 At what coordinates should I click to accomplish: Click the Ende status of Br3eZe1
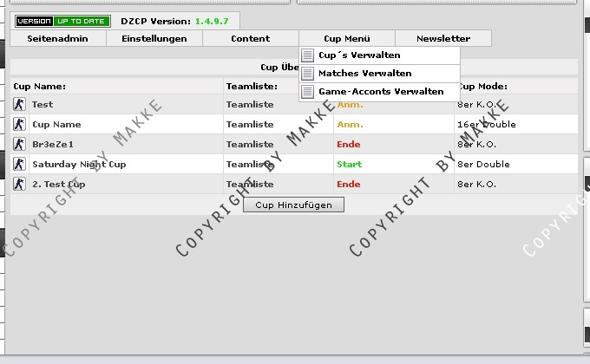pyautogui.click(x=348, y=145)
